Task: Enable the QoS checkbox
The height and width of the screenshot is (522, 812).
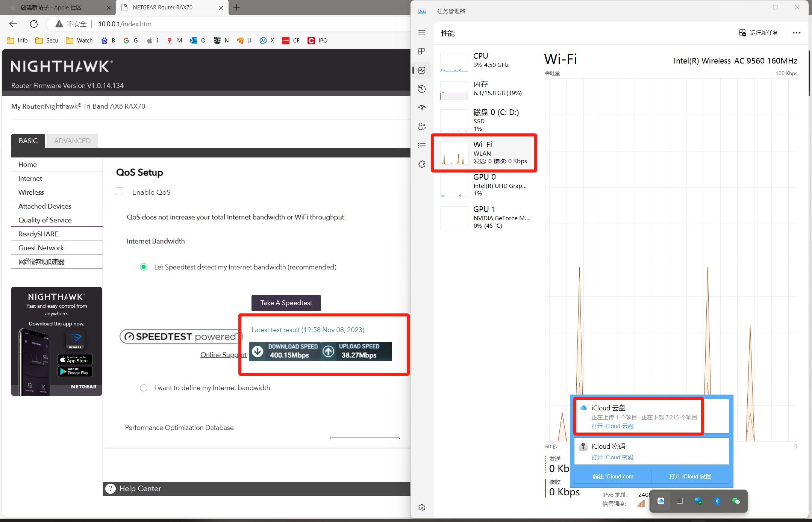Action: click(x=120, y=192)
